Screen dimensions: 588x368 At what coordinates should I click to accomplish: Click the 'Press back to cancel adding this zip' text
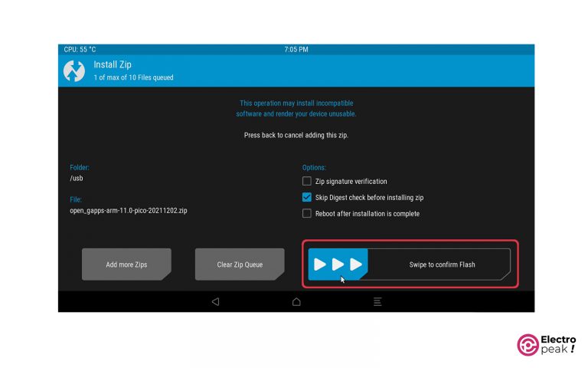296,135
